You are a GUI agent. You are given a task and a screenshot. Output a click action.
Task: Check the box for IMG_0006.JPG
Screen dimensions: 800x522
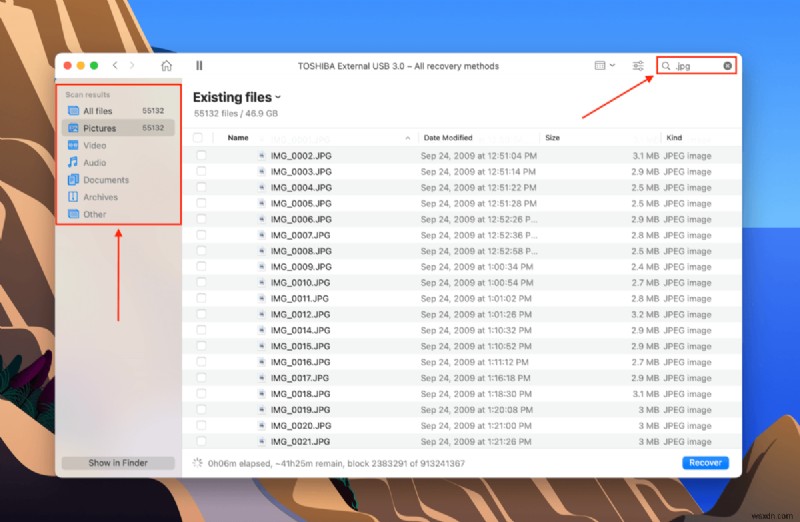click(x=202, y=219)
